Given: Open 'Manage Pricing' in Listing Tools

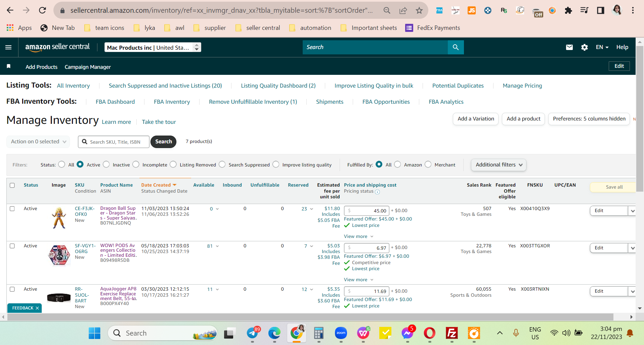Looking at the screenshot, I should pyautogui.click(x=522, y=86).
